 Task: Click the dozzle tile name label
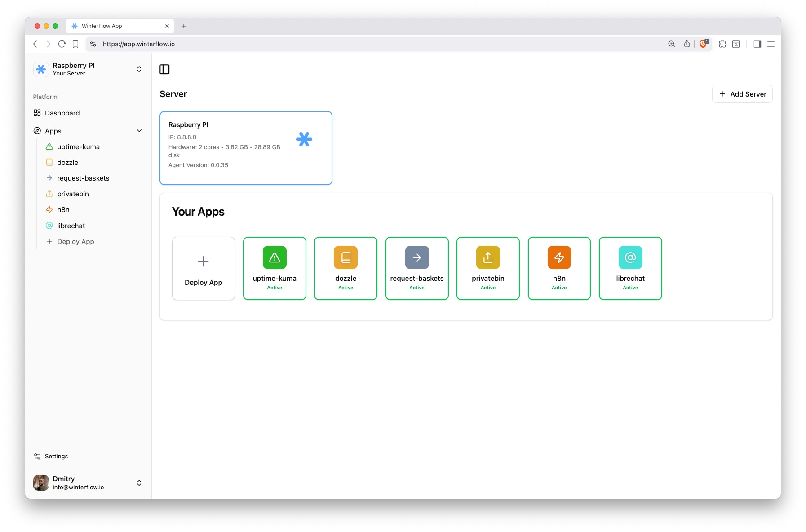pyautogui.click(x=345, y=278)
